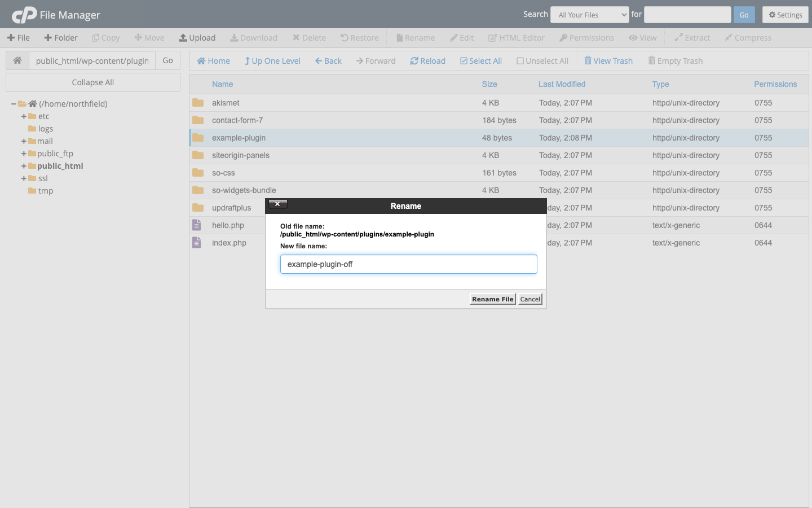Sort by Permissions column header
The image size is (812, 508).
775,84
